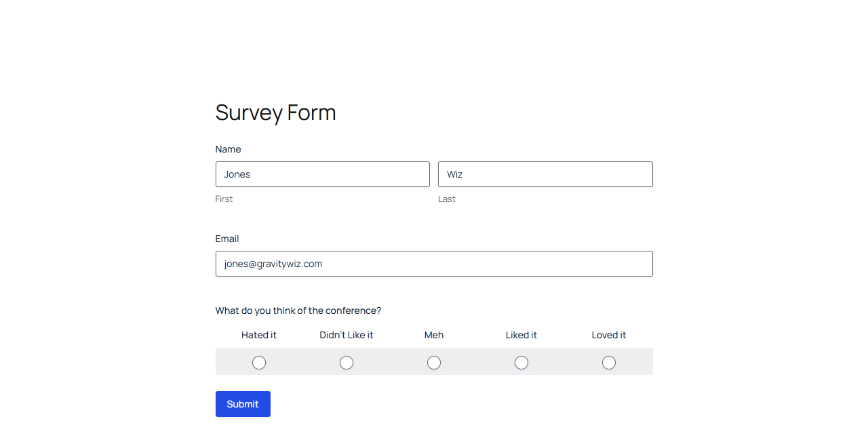Click the conference opinion question text
This screenshot has width=868, height=442.
point(298,310)
